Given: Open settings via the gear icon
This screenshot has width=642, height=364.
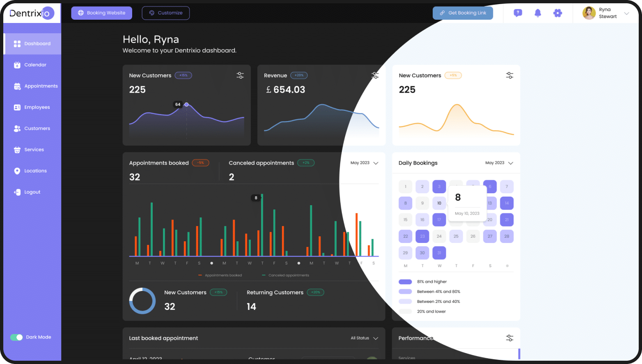Looking at the screenshot, I should 557,13.
